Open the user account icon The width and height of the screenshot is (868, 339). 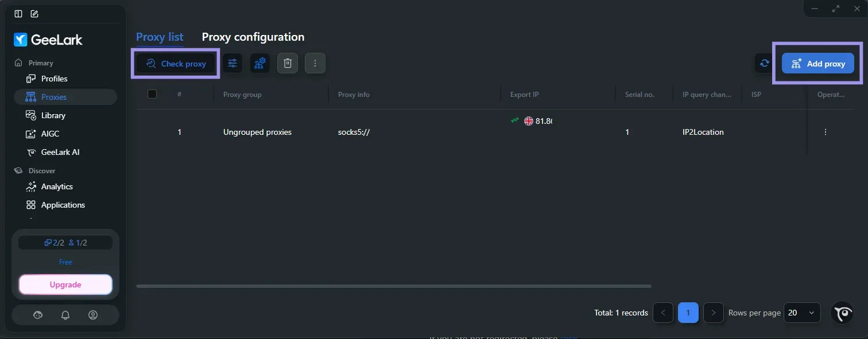pyautogui.click(x=93, y=315)
